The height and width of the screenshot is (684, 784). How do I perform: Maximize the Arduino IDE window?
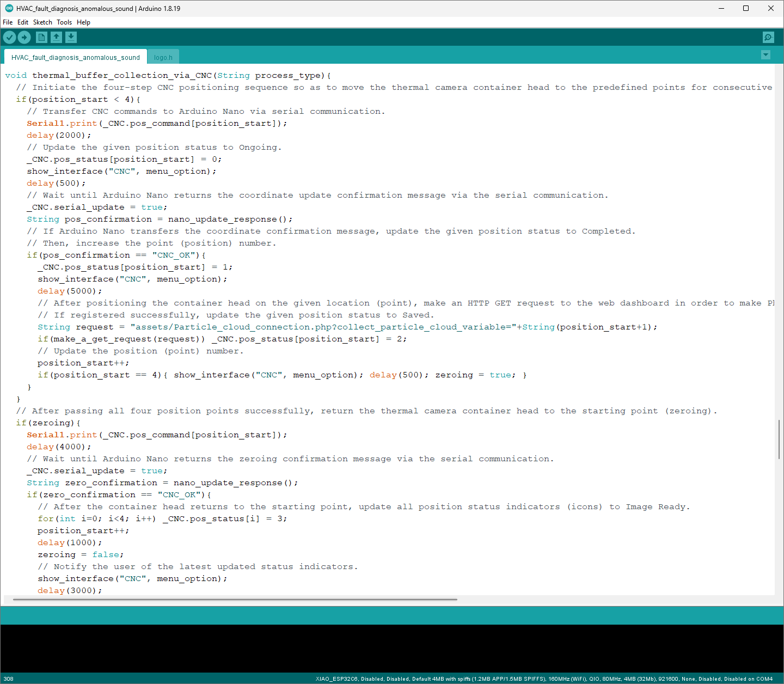point(746,8)
